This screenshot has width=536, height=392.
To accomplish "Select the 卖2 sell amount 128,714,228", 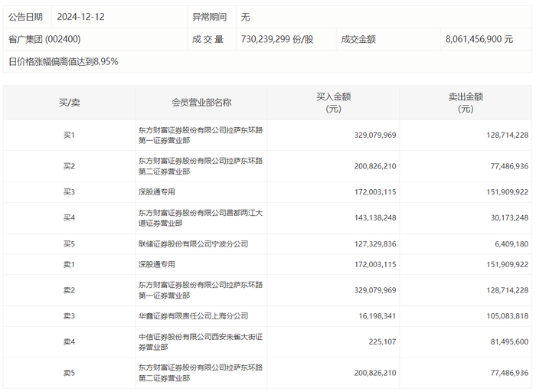I will click(507, 290).
